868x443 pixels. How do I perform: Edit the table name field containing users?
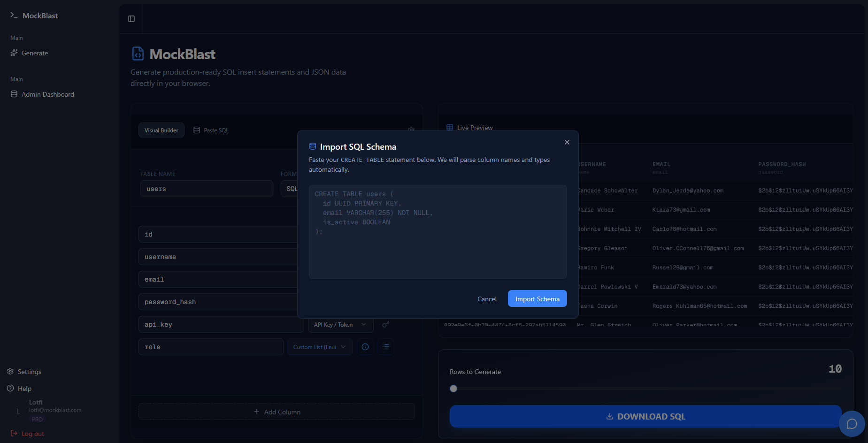[x=207, y=189]
